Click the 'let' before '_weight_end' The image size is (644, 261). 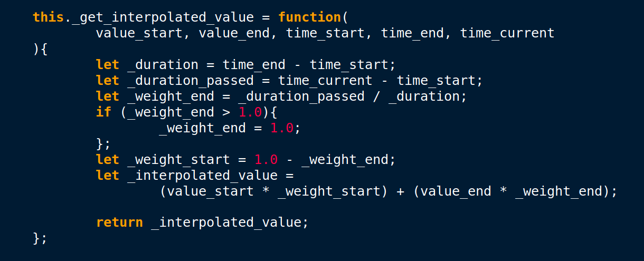(x=108, y=96)
